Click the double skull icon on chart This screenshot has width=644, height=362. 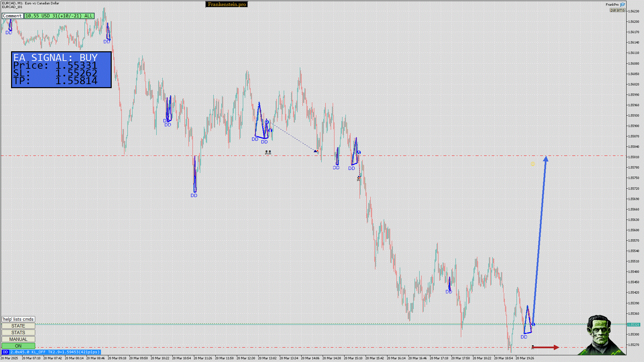point(268,153)
